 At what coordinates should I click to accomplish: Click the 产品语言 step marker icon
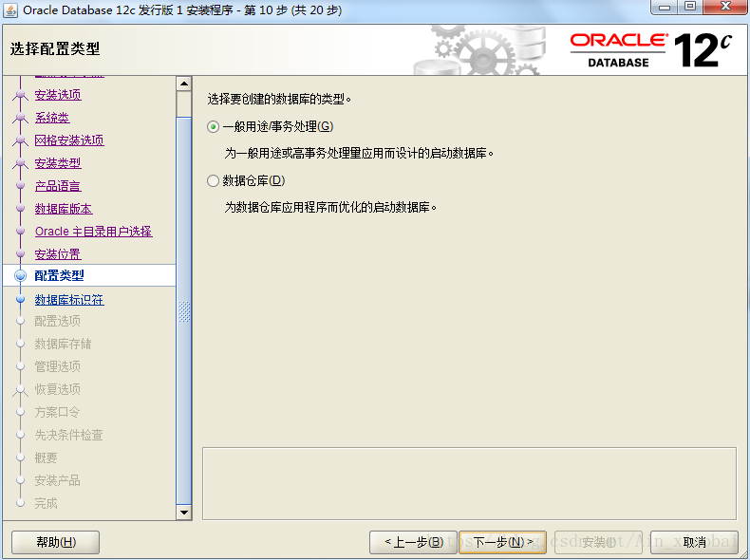click(x=20, y=185)
